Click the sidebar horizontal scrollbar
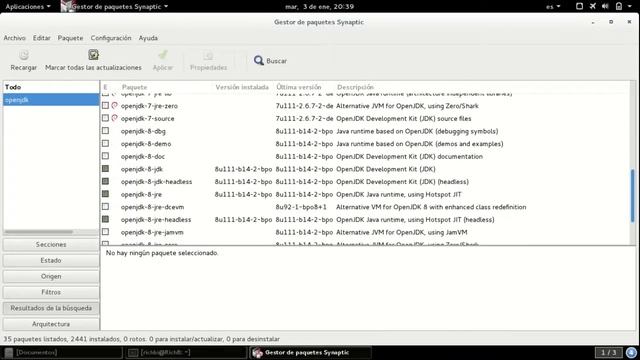Viewport: 640px width, 360px height. coord(39,232)
